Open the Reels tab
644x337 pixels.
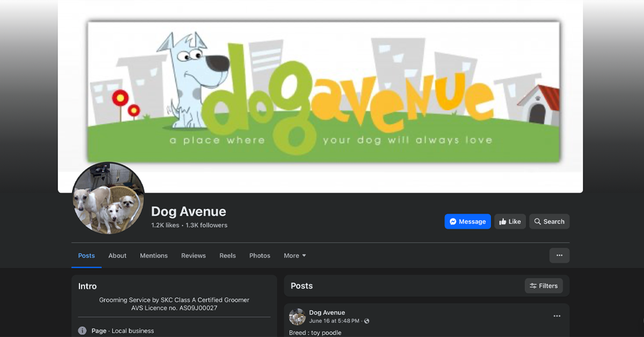pyautogui.click(x=228, y=255)
